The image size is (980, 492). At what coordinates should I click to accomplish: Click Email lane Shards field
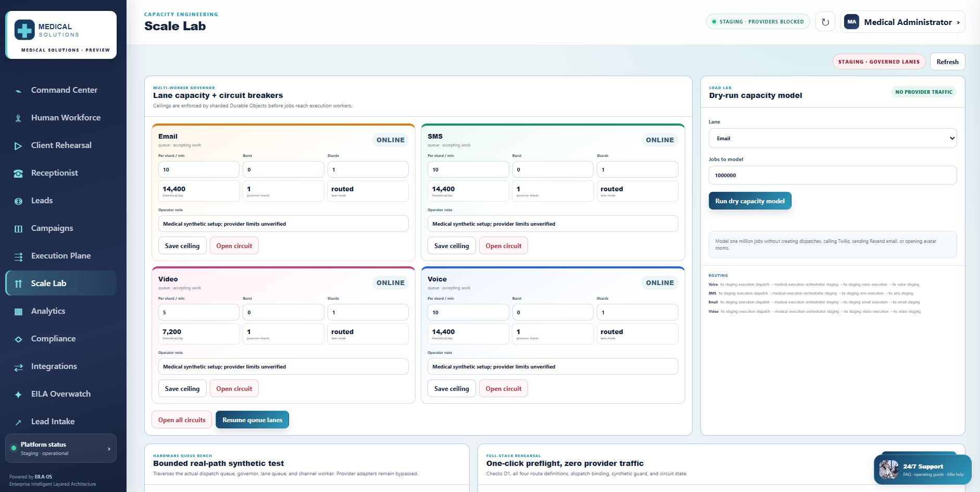click(x=368, y=169)
